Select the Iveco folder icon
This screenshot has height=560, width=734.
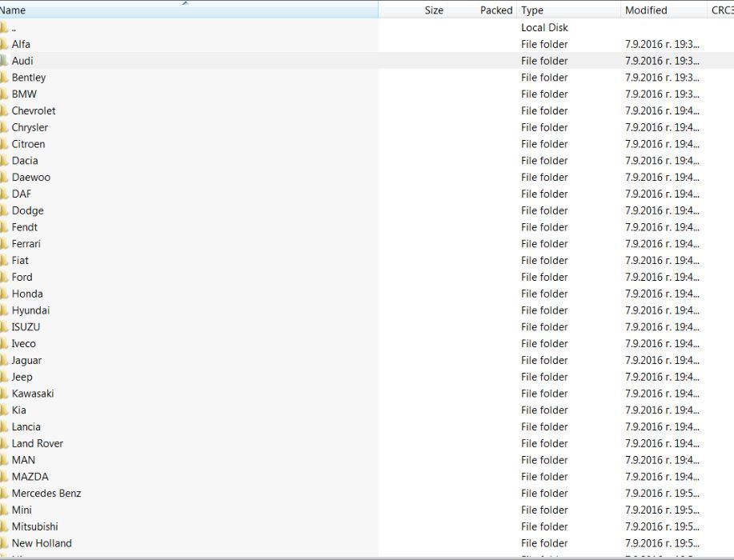(x=4, y=343)
